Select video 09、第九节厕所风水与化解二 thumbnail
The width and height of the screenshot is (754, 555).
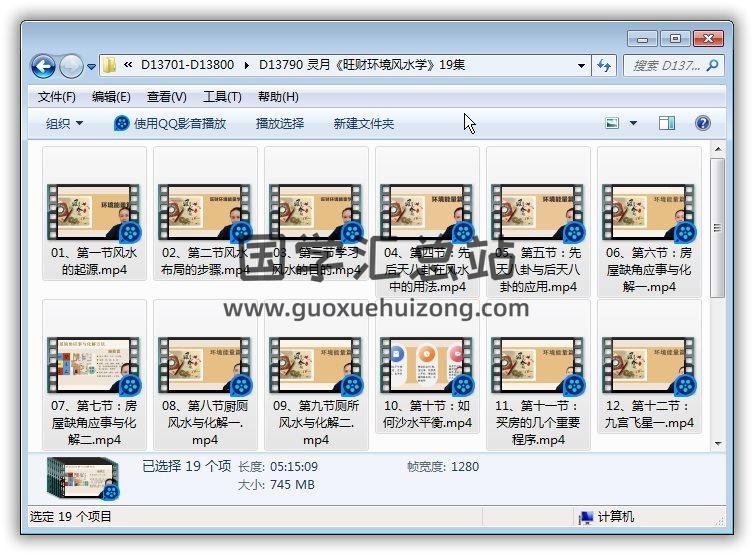click(316, 366)
